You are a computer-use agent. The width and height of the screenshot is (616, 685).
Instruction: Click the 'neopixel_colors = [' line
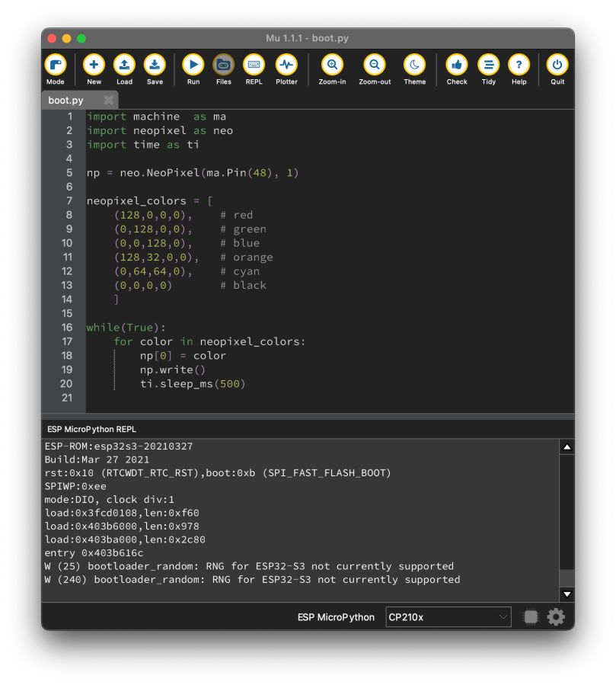150,201
